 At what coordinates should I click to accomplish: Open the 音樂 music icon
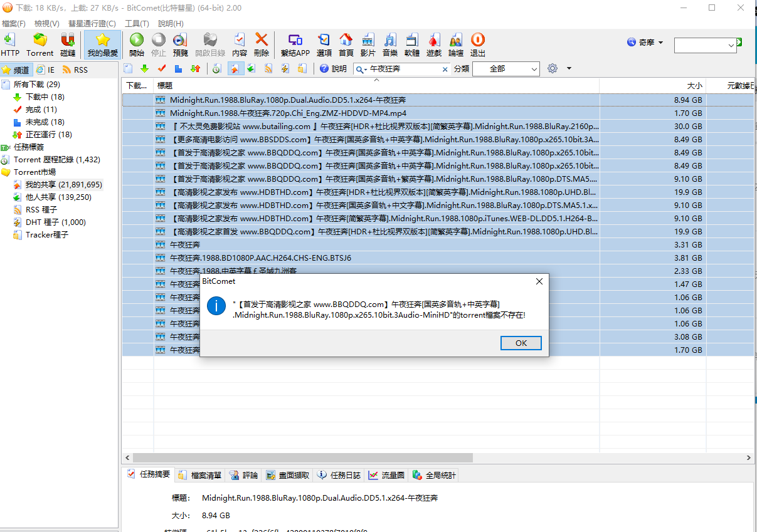tap(390, 45)
